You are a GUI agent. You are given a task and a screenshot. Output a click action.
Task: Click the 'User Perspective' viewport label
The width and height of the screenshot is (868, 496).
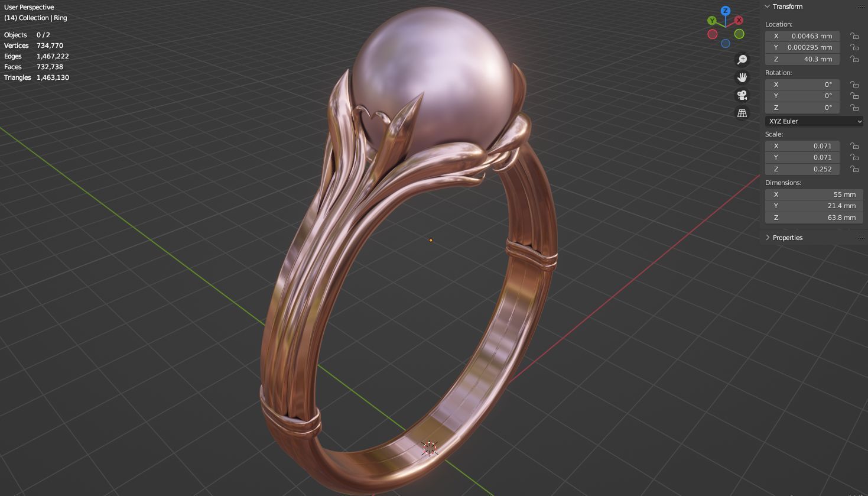click(29, 7)
